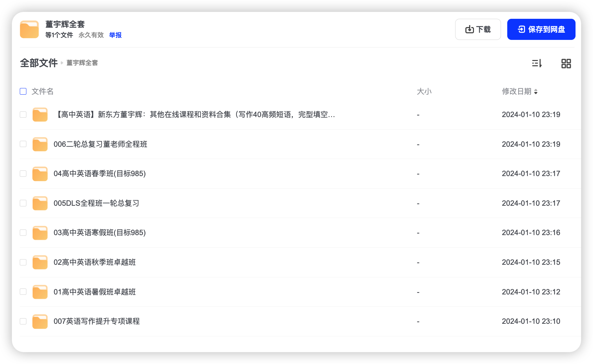
Task: Sort by 修改日期 column header
Action: (520, 91)
